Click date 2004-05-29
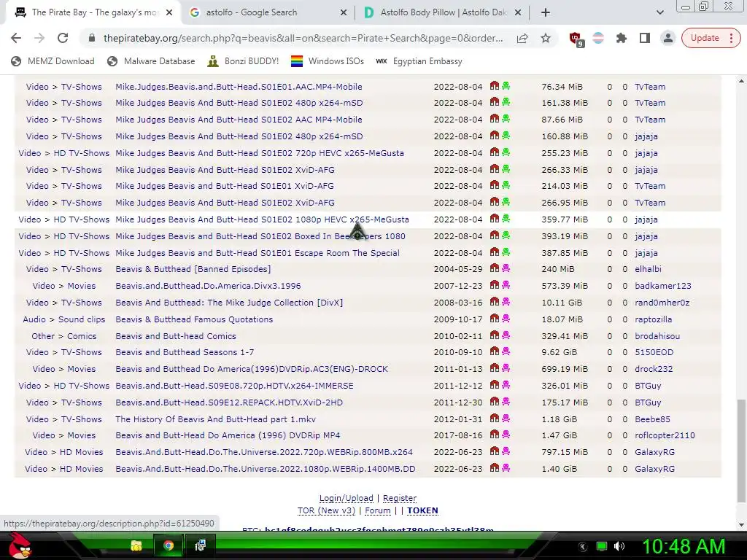Viewport: 747px width, 560px height. pos(458,269)
